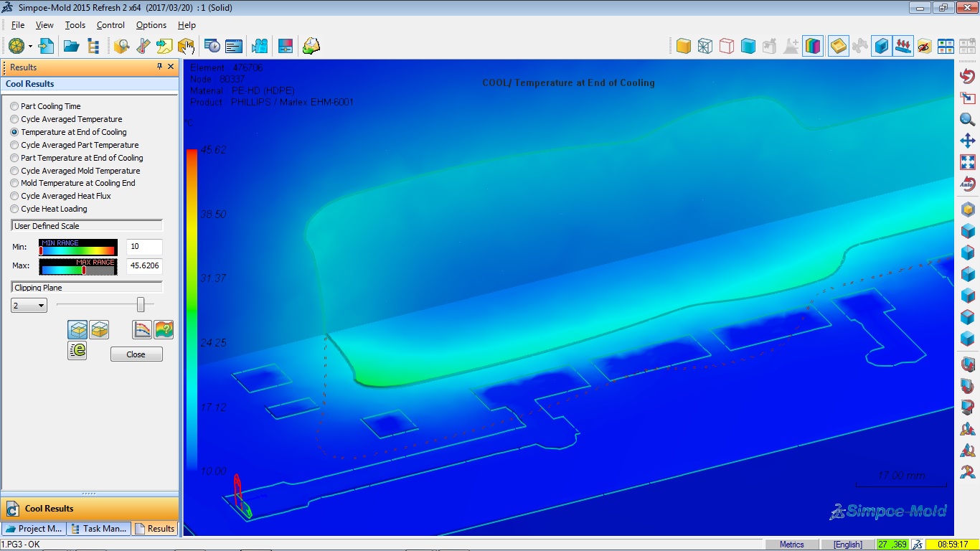Select the solid yellow shaded cube view

point(684,46)
